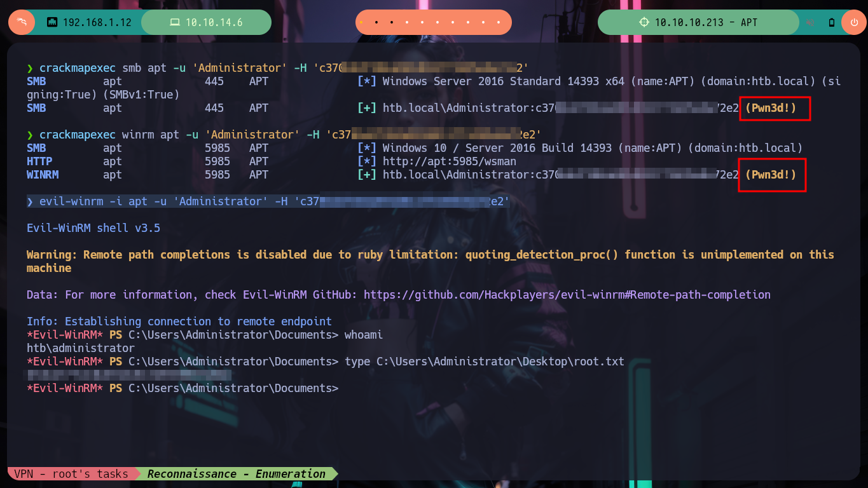
Task: Click the ethernet icon beside 192.168.1.12
Action: pyautogui.click(x=53, y=22)
